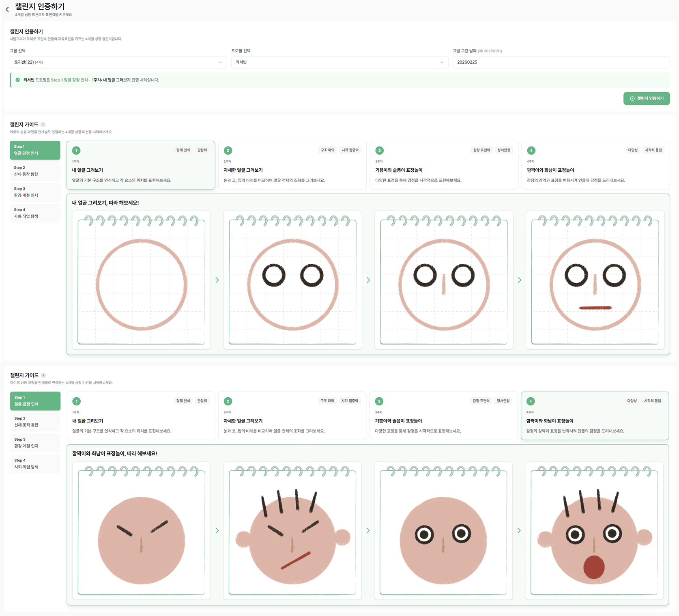Select the highlighted week 4 card 깜짝이와 화남이
The image size is (679, 616).
tap(594, 416)
